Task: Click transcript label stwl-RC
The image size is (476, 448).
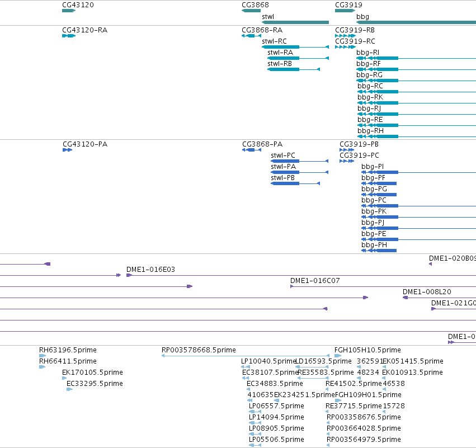Action: 274,41
